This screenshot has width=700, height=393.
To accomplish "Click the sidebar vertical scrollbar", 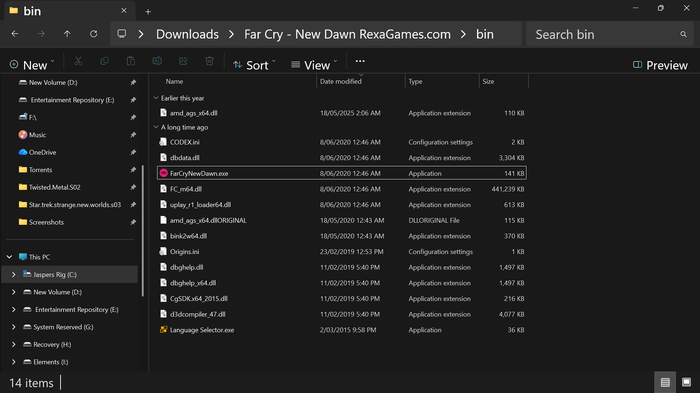I will point(143,230).
